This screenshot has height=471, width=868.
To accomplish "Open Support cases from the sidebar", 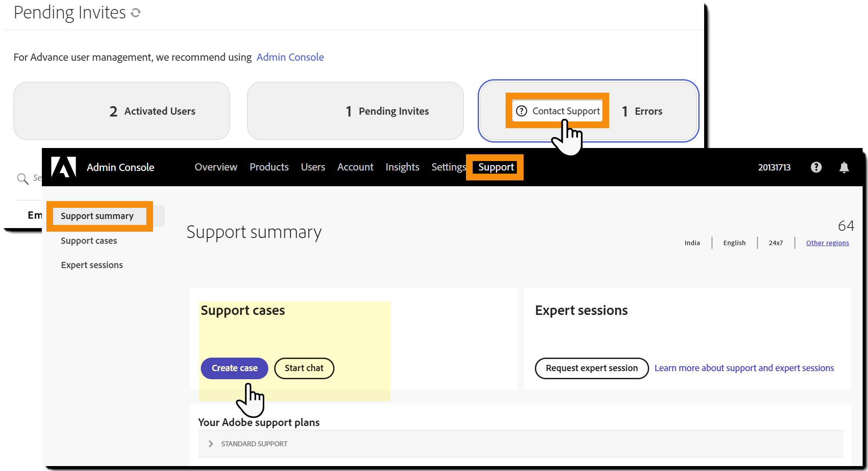I will point(89,241).
